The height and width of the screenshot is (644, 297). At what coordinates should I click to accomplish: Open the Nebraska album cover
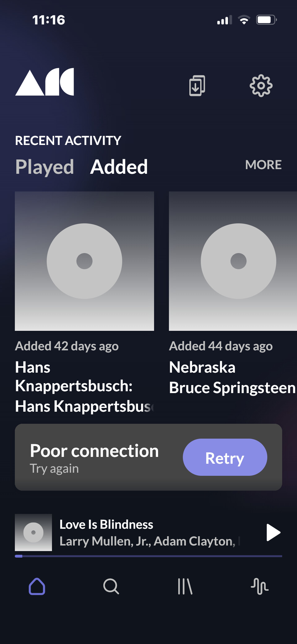(233, 261)
